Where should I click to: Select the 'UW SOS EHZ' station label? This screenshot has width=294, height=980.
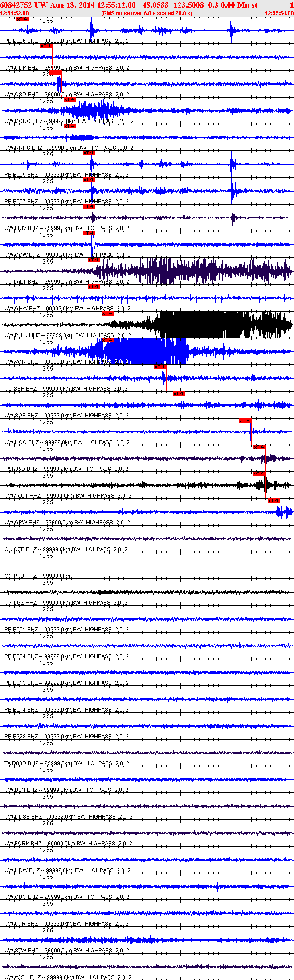[x=21, y=416]
